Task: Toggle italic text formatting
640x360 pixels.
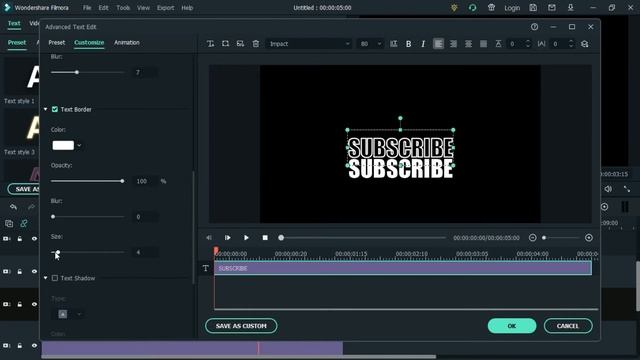Action: [x=423, y=44]
